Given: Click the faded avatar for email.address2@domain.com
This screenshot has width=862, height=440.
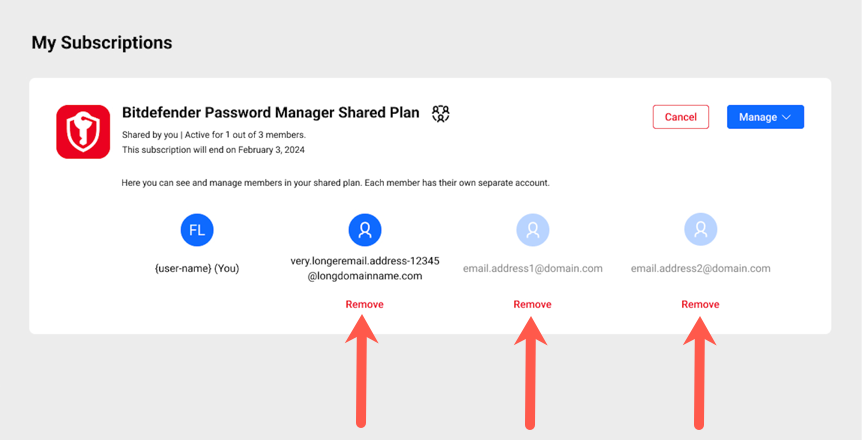Looking at the screenshot, I should [700, 230].
